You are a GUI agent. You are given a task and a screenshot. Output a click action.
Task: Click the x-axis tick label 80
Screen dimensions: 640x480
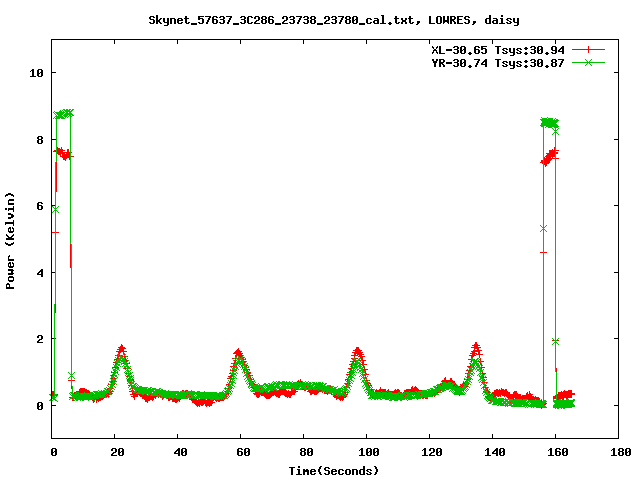[306, 452]
